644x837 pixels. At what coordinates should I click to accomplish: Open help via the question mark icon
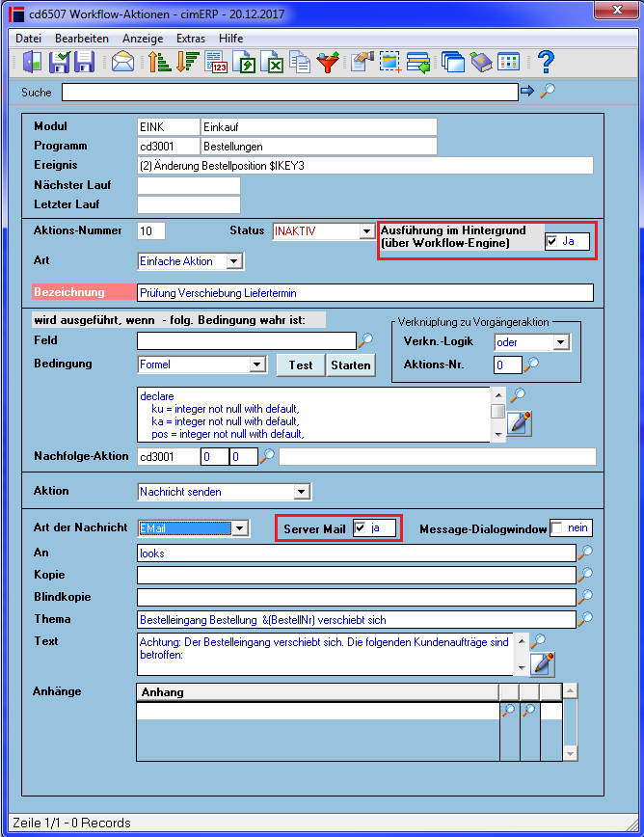click(546, 62)
